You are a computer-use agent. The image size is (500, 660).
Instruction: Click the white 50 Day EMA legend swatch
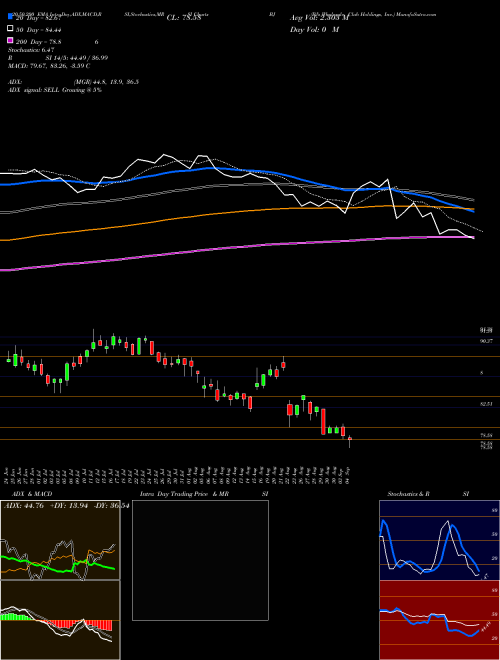[x=10, y=29]
